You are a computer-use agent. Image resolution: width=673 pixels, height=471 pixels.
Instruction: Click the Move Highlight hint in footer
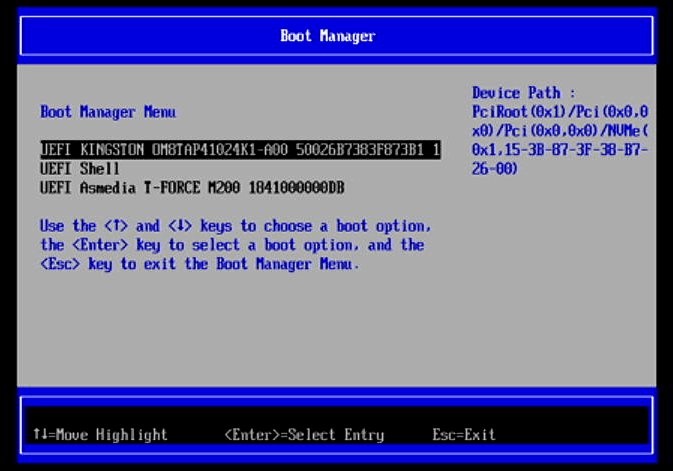point(100,435)
